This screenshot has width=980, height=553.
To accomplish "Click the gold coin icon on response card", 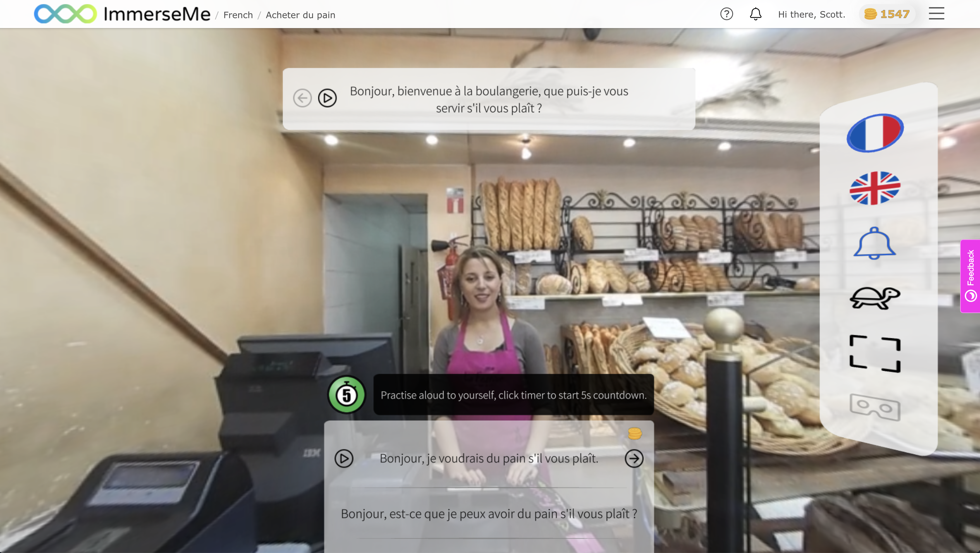I will [635, 433].
